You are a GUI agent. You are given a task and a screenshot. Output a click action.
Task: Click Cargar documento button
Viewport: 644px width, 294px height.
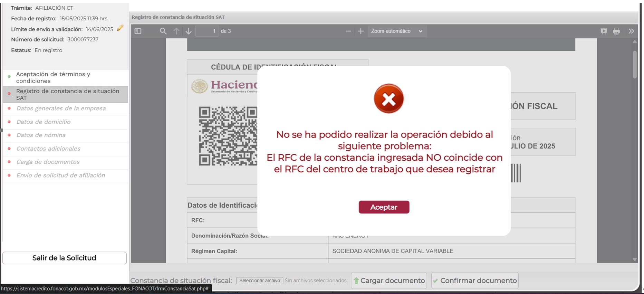389,281
